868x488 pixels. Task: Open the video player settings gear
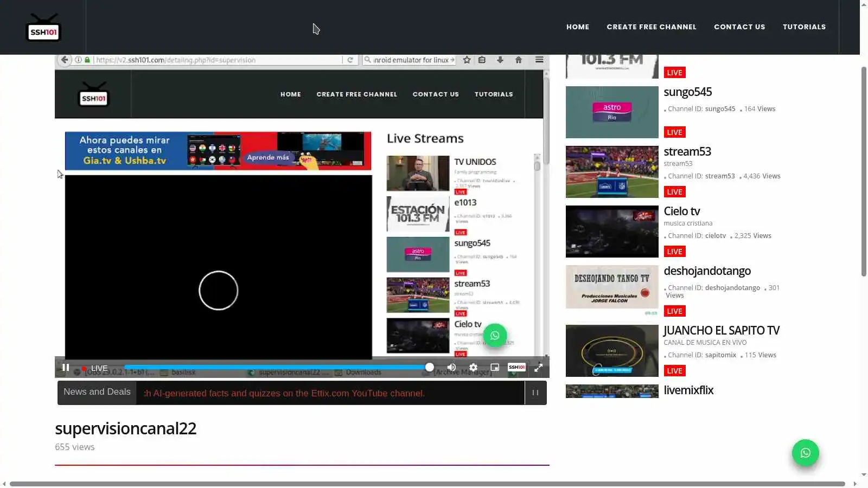click(473, 368)
